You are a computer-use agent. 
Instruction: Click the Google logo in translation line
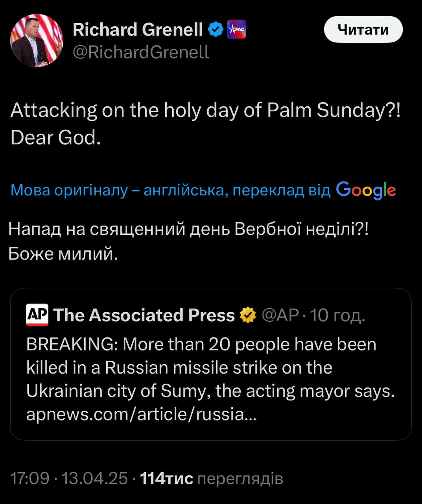[x=366, y=190]
